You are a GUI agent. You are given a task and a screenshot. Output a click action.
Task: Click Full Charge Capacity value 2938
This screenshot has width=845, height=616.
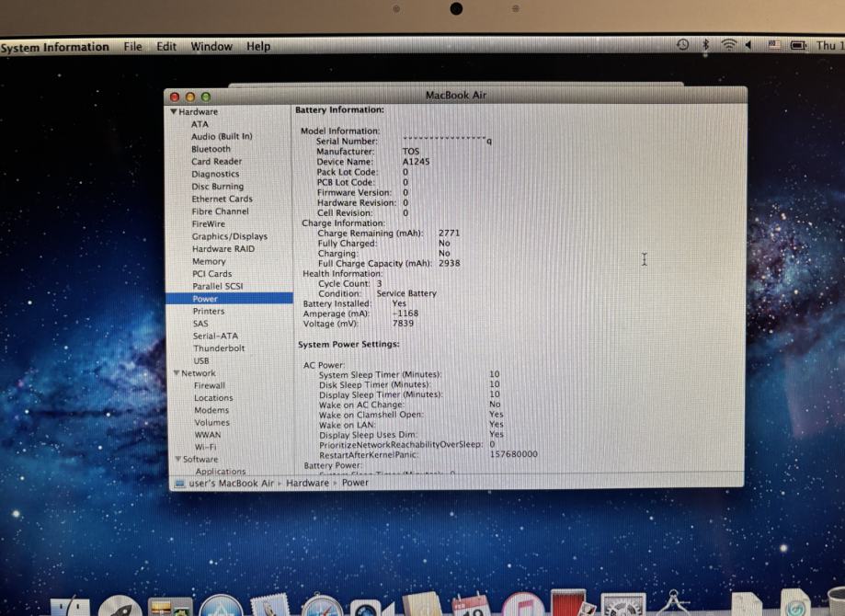tap(450, 263)
